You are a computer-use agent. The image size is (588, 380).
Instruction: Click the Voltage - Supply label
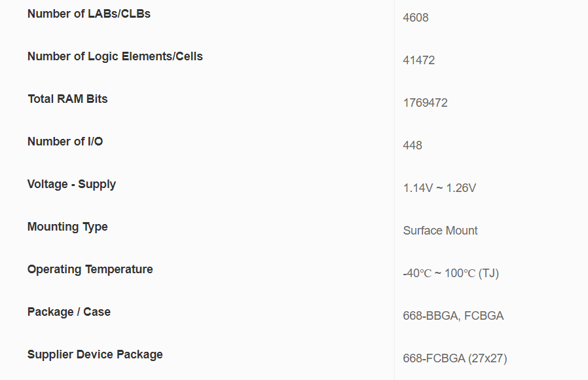click(71, 184)
